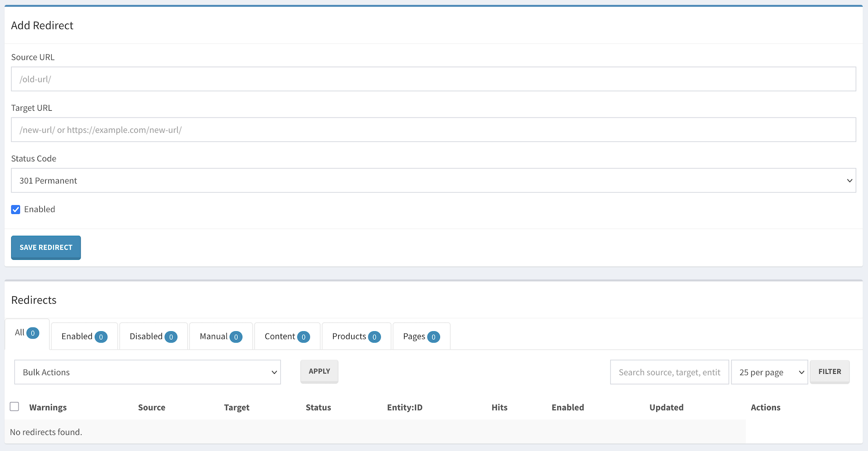Click the search source, target field
This screenshot has height=451, width=868.
pos(669,372)
